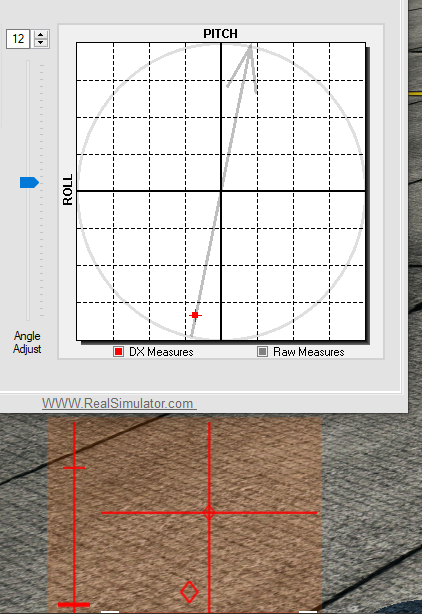Open the WWW.RealSimulator.com link
Viewport: 422px width, 614px height.
tap(119, 403)
